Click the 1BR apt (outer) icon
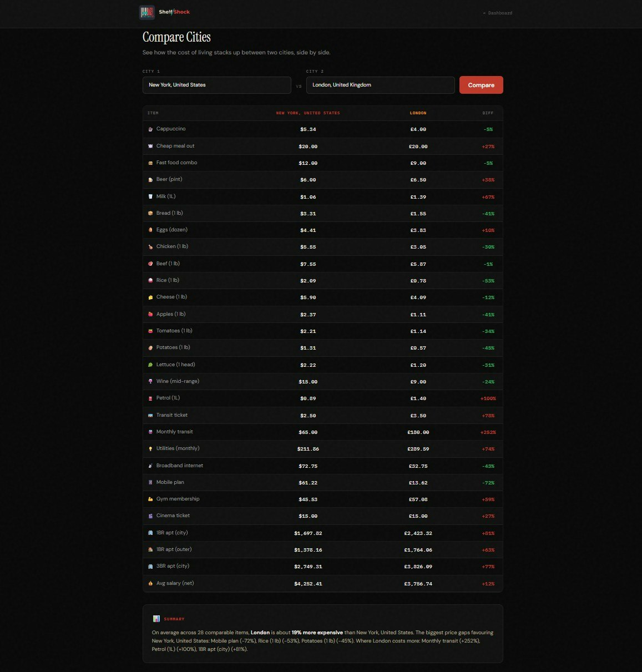The image size is (642, 672). click(x=150, y=549)
